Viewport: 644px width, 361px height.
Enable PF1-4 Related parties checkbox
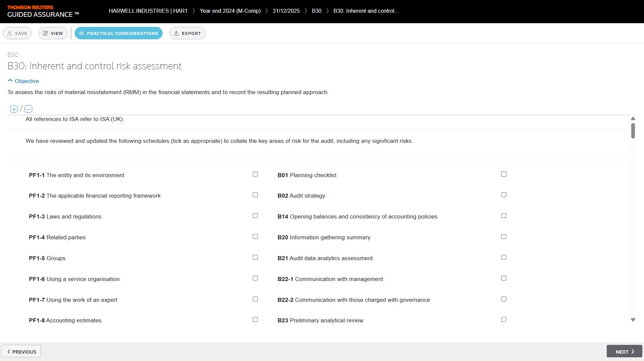pos(255,237)
